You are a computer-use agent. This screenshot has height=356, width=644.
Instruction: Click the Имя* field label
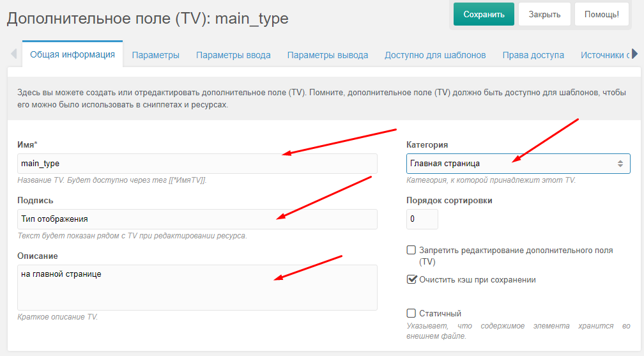click(27, 144)
